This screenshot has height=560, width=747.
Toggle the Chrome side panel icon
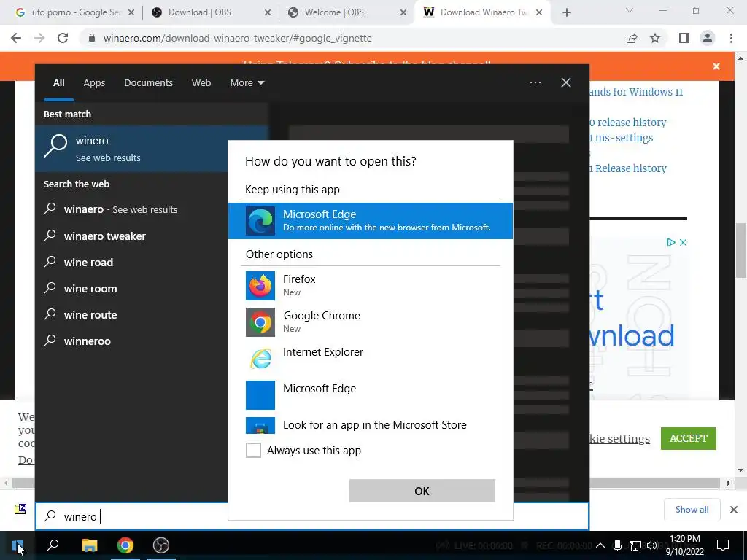(684, 38)
